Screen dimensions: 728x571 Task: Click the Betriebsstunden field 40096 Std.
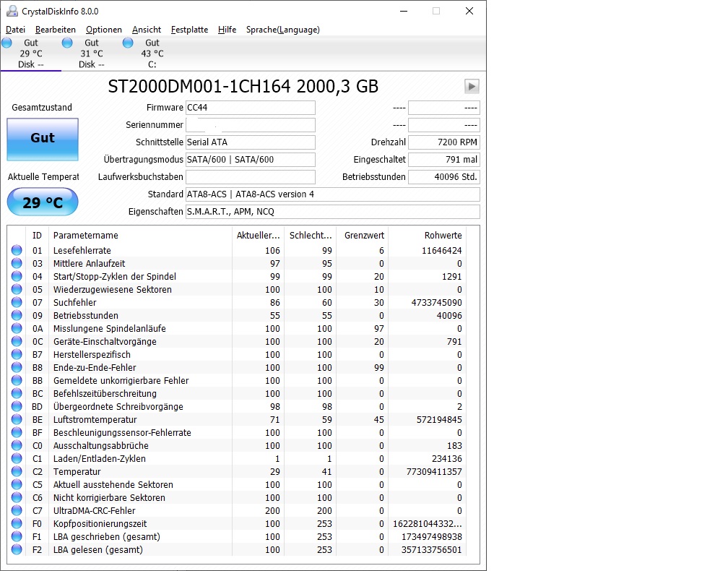tap(444, 177)
